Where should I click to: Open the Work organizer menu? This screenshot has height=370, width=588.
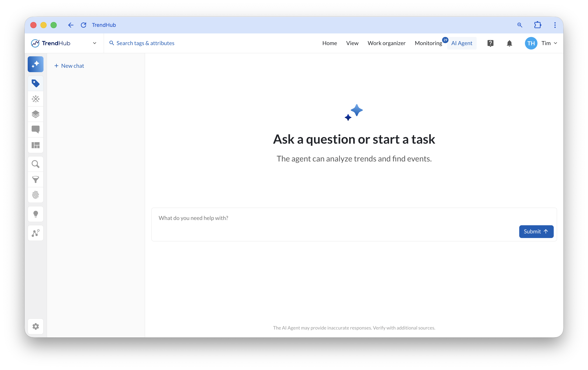point(386,43)
